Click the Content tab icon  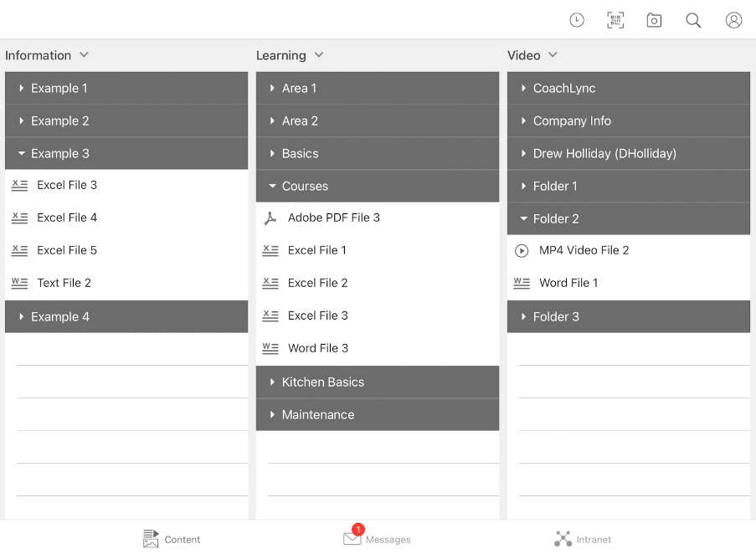pos(151,539)
